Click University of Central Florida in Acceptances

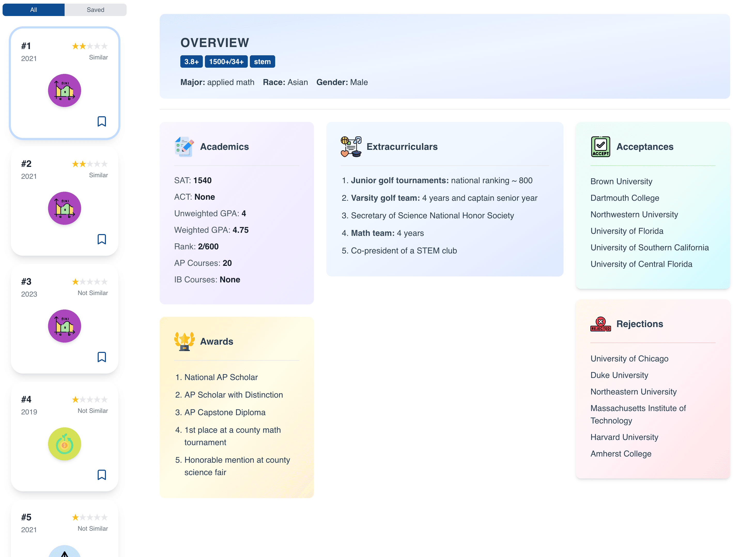(641, 264)
